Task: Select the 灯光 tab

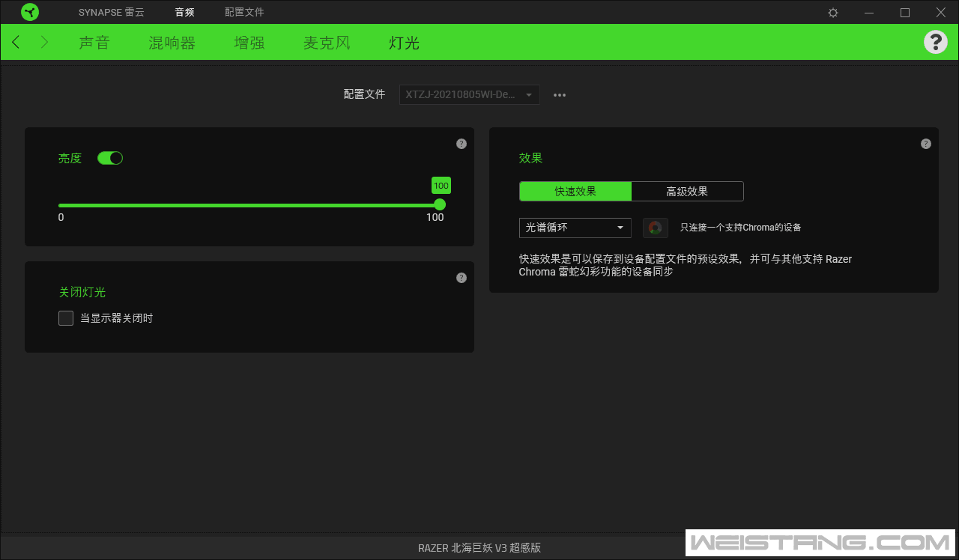Action: pyautogui.click(x=404, y=43)
